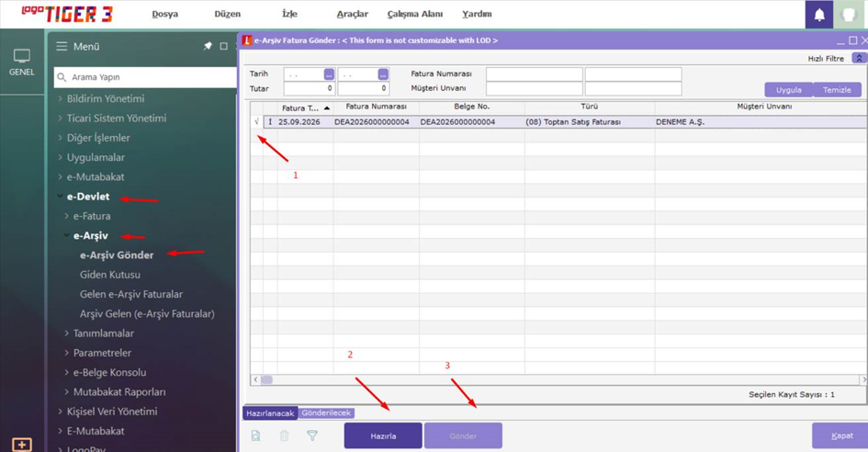Select the (08) Toptan Satış Faturası cell
The height and width of the screenshot is (452, 868).
tap(590, 122)
